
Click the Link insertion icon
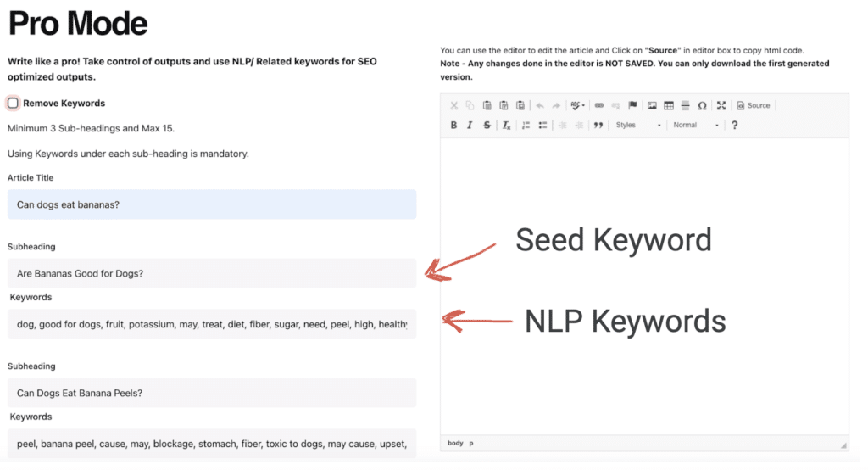point(599,106)
